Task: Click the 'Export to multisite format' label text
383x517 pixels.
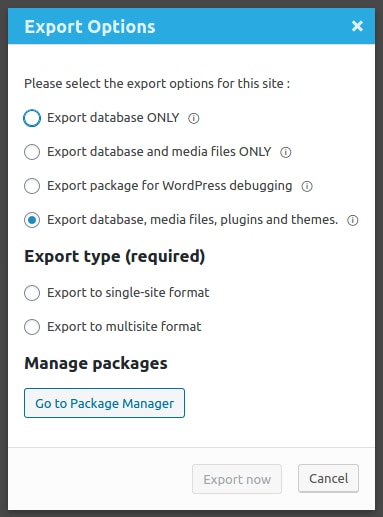Action: [124, 326]
